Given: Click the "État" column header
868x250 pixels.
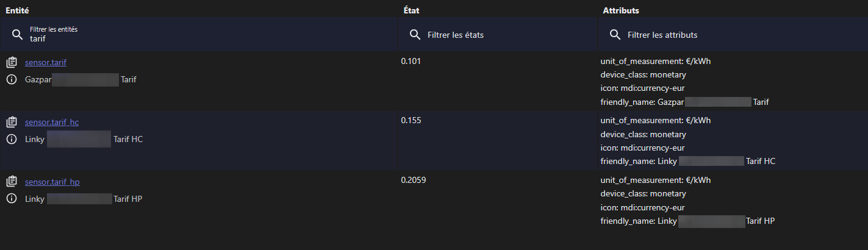Looking at the screenshot, I should pos(411,10).
